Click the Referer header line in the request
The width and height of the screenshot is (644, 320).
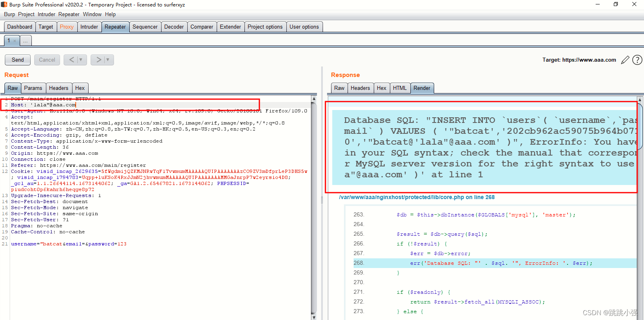click(79, 165)
